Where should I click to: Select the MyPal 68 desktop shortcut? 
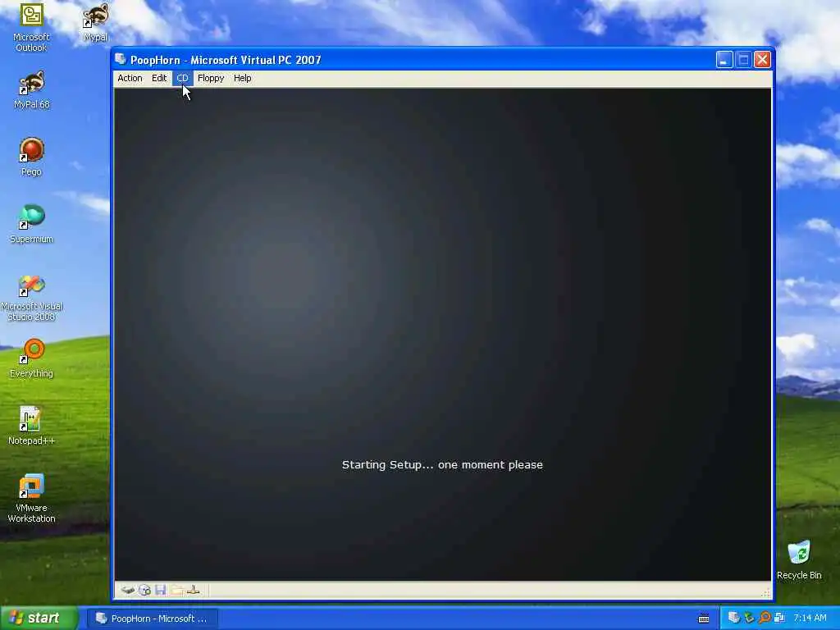tap(31, 90)
